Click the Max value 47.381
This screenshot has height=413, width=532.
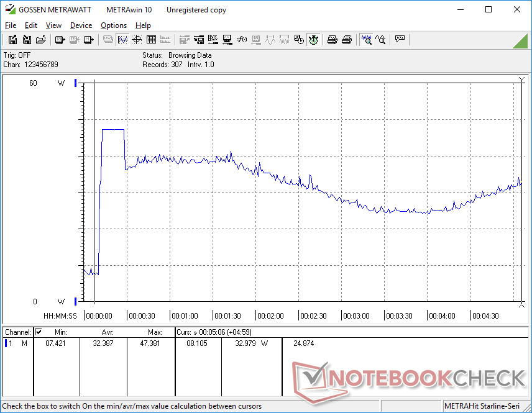coord(150,343)
